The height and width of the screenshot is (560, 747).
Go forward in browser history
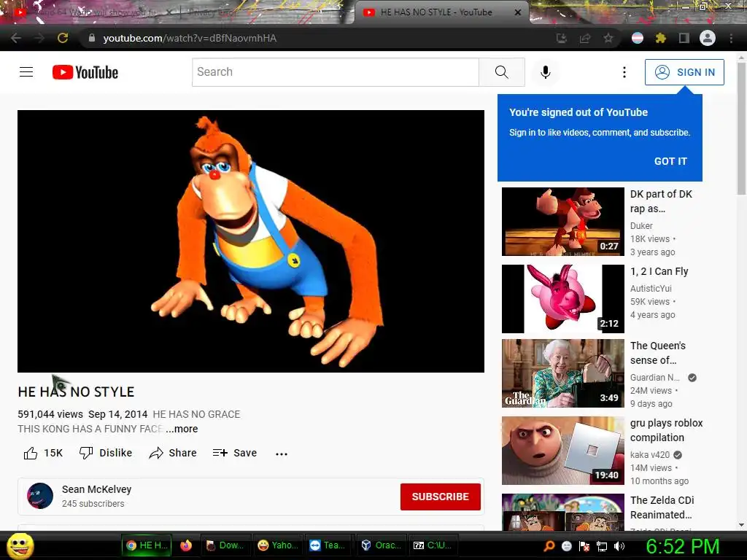(39, 38)
